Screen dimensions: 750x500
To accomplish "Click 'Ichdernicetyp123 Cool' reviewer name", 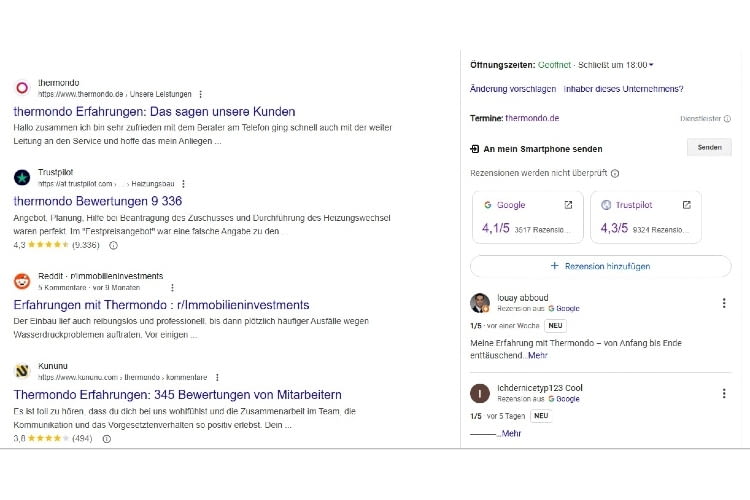I will tap(540, 388).
